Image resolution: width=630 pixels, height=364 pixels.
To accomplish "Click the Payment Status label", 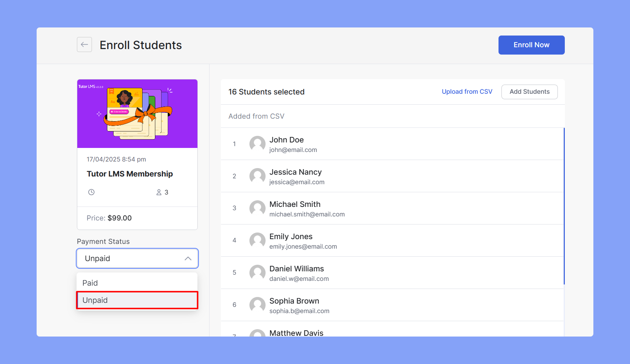I will point(103,241).
